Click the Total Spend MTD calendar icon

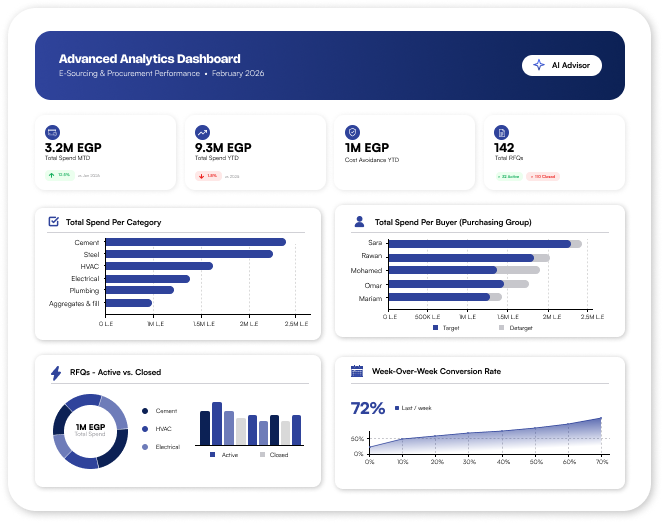[53, 132]
